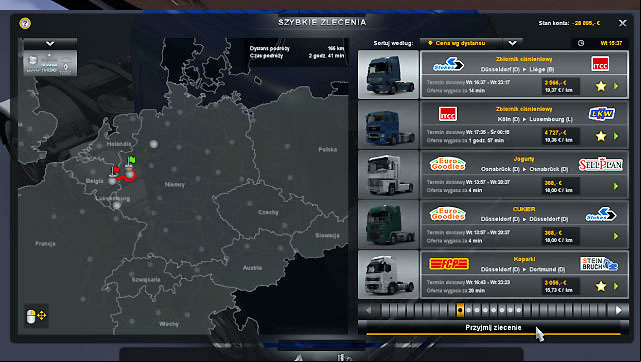Viewport: 641px width, 362px height.
Task: Click FCP logo in Koparki job
Action: [449, 264]
